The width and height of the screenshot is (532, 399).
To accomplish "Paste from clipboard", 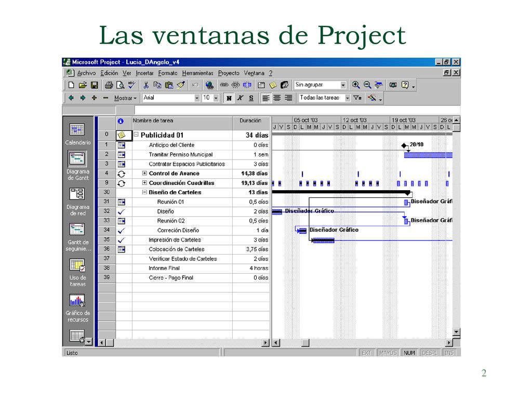I will [x=169, y=85].
